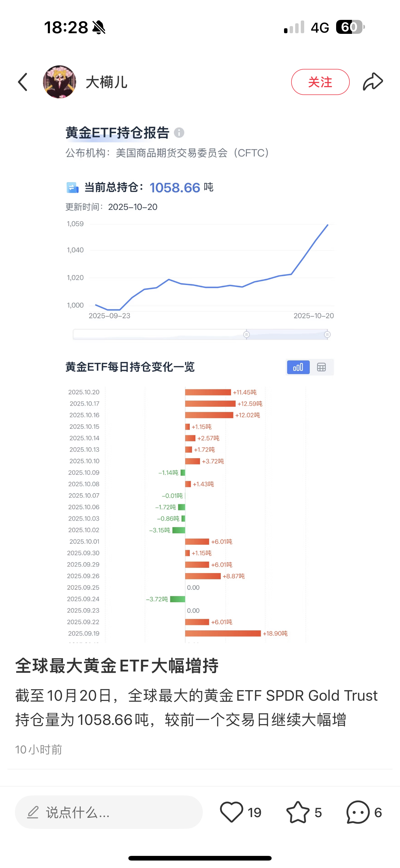Open comments with the speech bubble icon
400x868 pixels.
357,812
